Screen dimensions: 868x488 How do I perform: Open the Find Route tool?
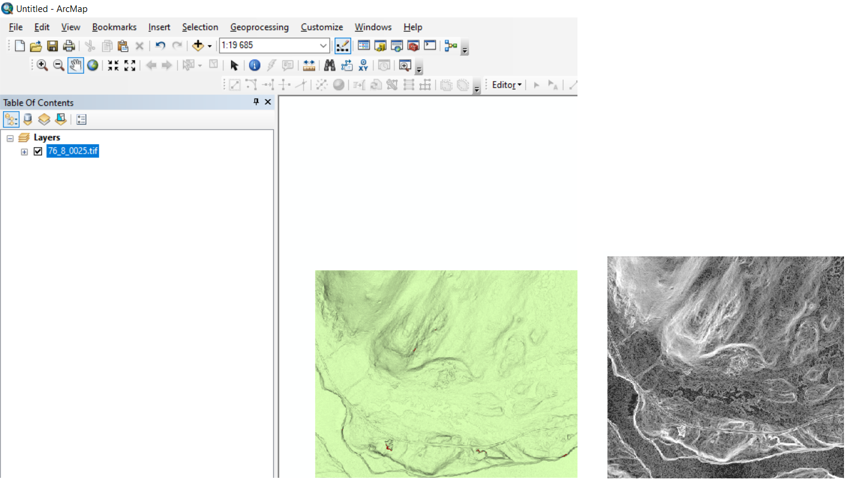tap(346, 65)
